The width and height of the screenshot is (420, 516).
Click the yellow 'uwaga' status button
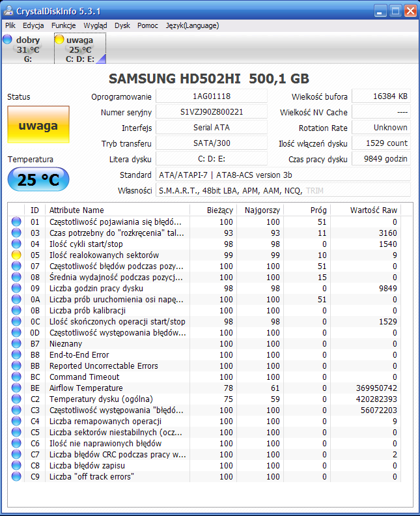point(38,124)
